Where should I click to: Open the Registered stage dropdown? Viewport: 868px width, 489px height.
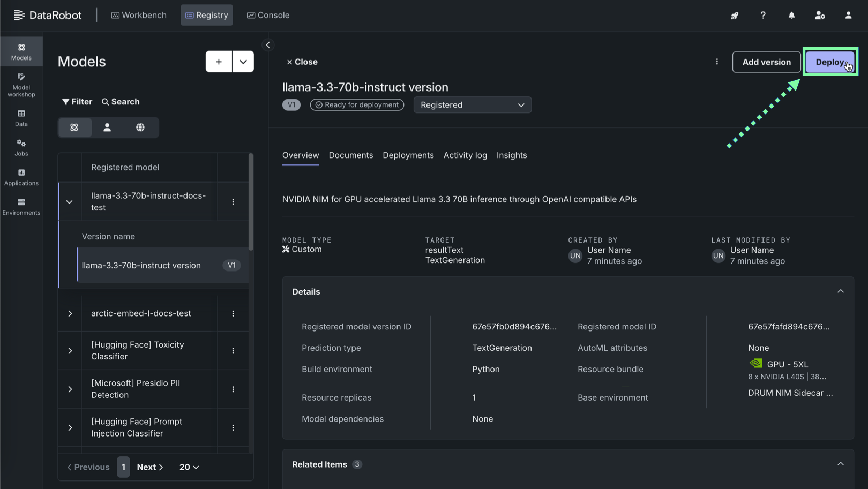tap(472, 105)
